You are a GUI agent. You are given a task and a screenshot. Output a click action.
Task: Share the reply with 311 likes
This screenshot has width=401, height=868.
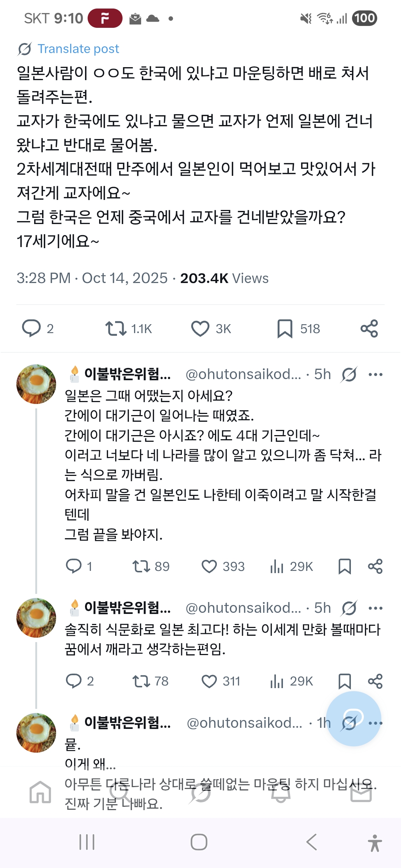click(x=375, y=681)
